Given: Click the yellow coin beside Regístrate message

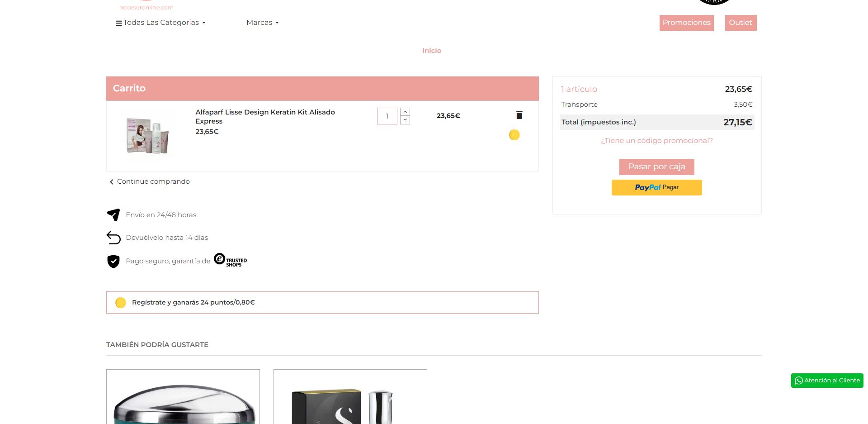Looking at the screenshot, I should click(121, 302).
